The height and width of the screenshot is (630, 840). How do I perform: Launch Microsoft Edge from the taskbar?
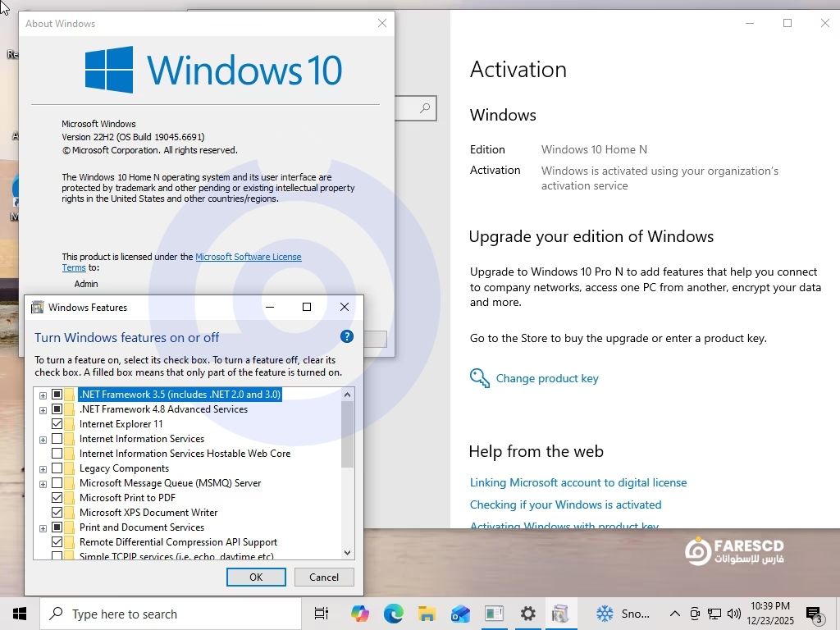[393, 614]
